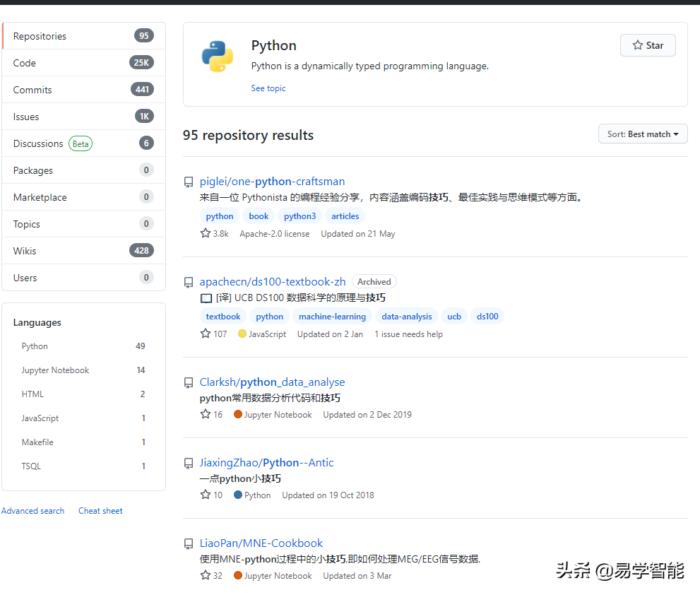Viewport: 700px width, 595px height.
Task: Click star icon next to 3.8k
Action: pyautogui.click(x=206, y=233)
